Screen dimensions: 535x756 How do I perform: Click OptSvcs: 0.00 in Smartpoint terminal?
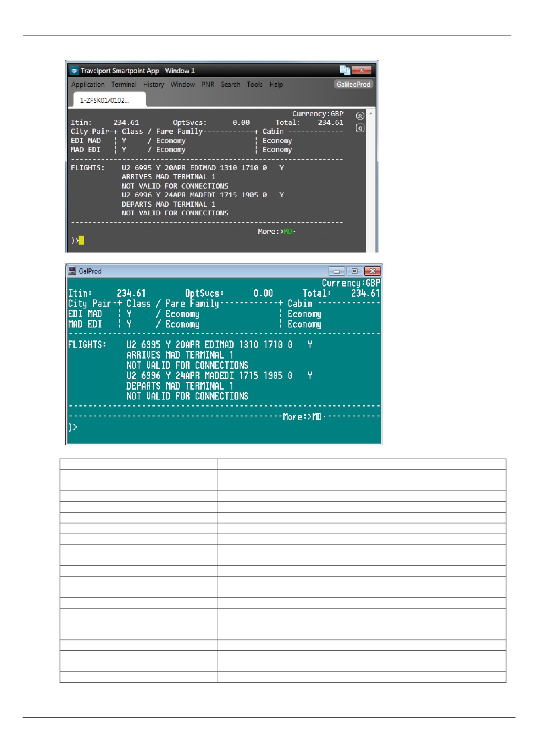point(211,123)
